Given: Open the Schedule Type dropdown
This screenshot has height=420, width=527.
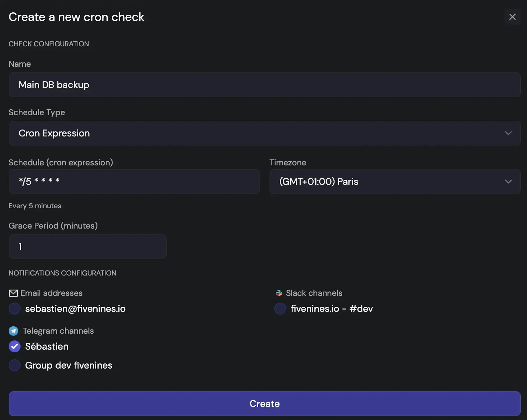Looking at the screenshot, I should (x=264, y=133).
